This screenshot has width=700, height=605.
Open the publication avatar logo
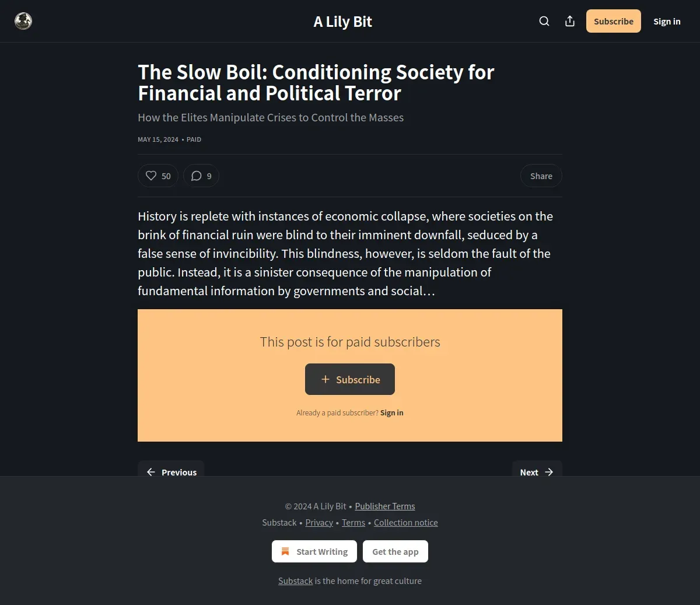(x=23, y=21)
